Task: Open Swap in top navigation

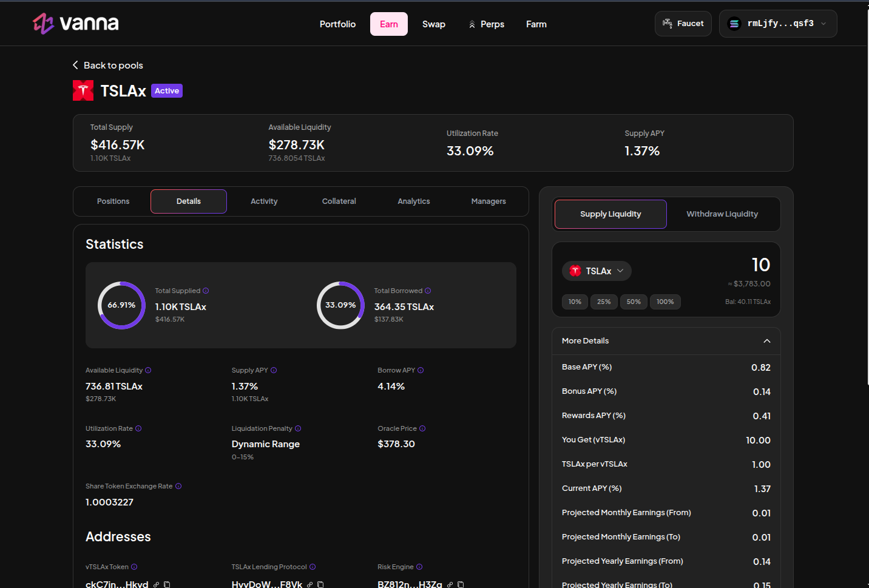Action: 434,24
